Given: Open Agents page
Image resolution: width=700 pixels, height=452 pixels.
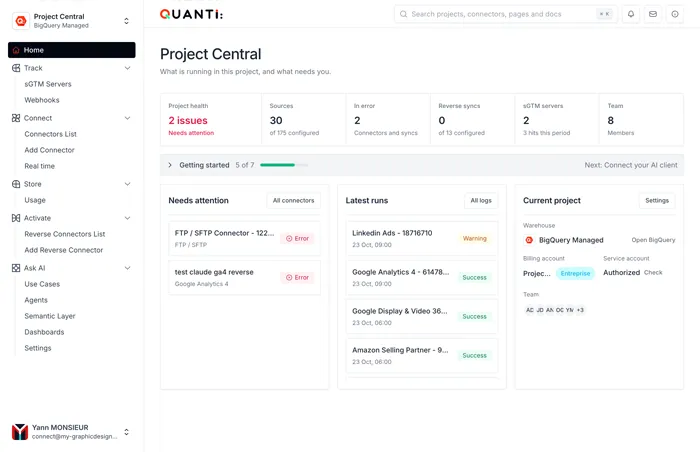Looking at the screenshot, I should tap(36, 300).
